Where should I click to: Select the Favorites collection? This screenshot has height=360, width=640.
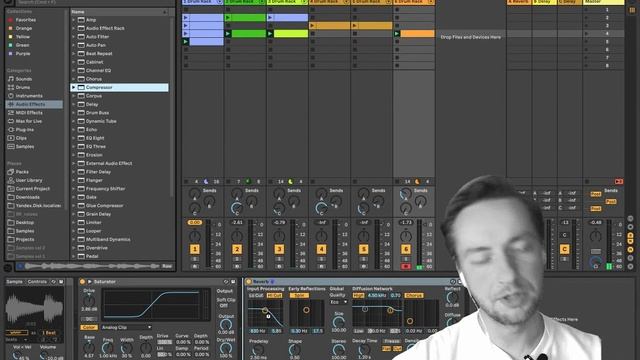coord(25,20)
